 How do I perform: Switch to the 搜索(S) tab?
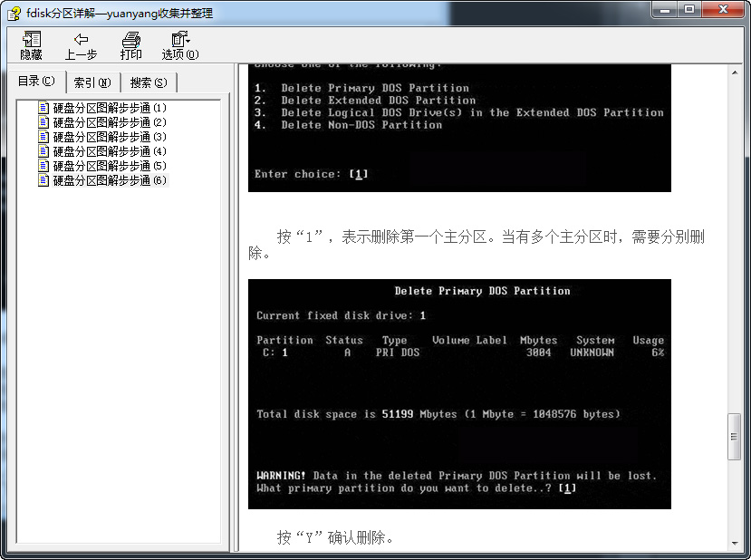click(149, 82)
